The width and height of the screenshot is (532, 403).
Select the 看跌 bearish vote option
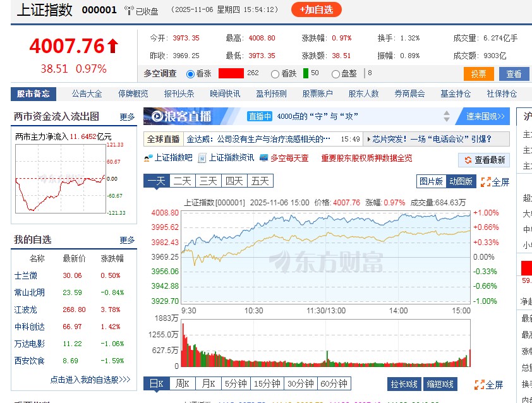coord(275,72)
